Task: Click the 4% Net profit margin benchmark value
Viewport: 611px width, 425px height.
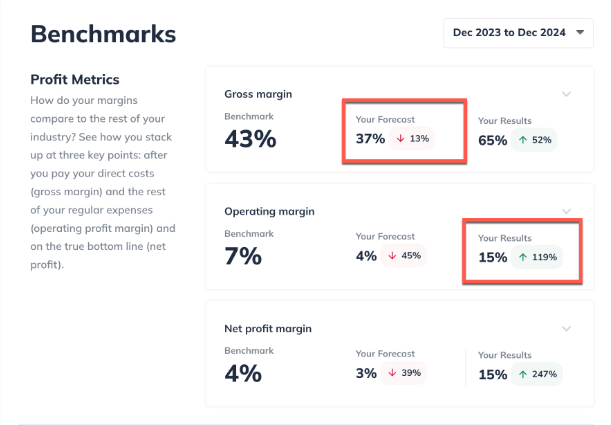Action: tap(243, 373)
